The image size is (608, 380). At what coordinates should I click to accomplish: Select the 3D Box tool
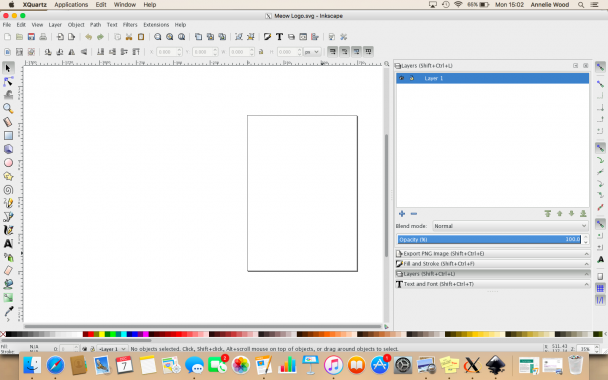point(8,149)
